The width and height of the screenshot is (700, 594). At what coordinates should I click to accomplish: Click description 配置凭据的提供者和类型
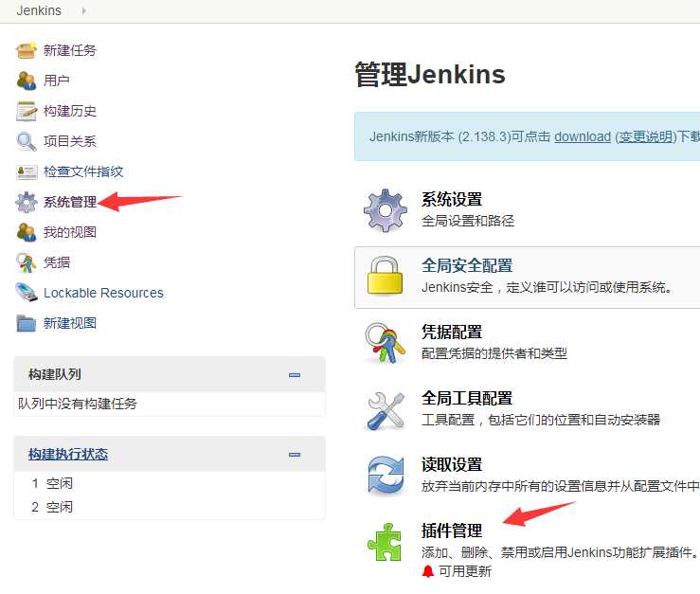coord(494,353)
